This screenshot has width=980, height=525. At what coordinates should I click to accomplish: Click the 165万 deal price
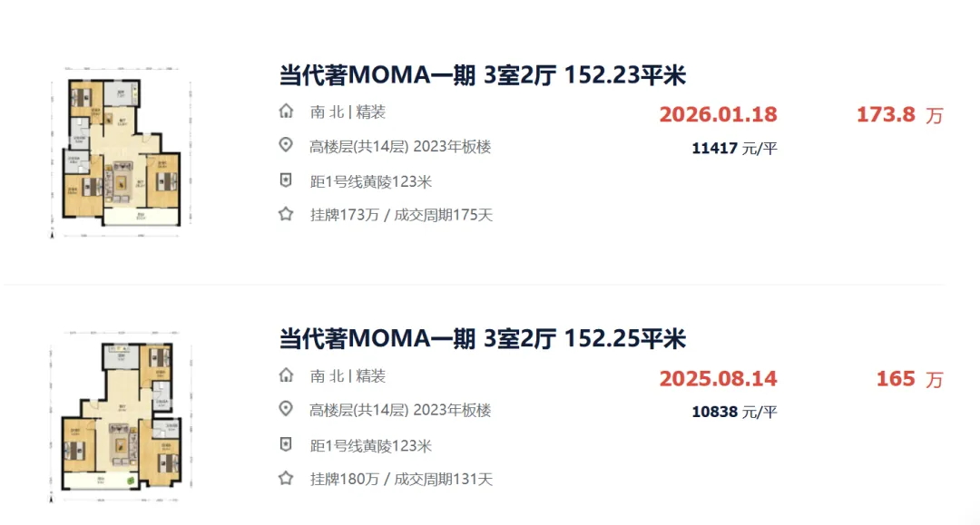coord(909,379)
